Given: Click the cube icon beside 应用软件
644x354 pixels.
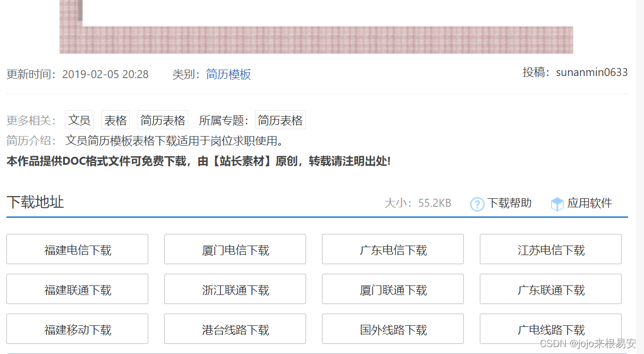Looking at the screenshot, I should (x=556, y=204).
